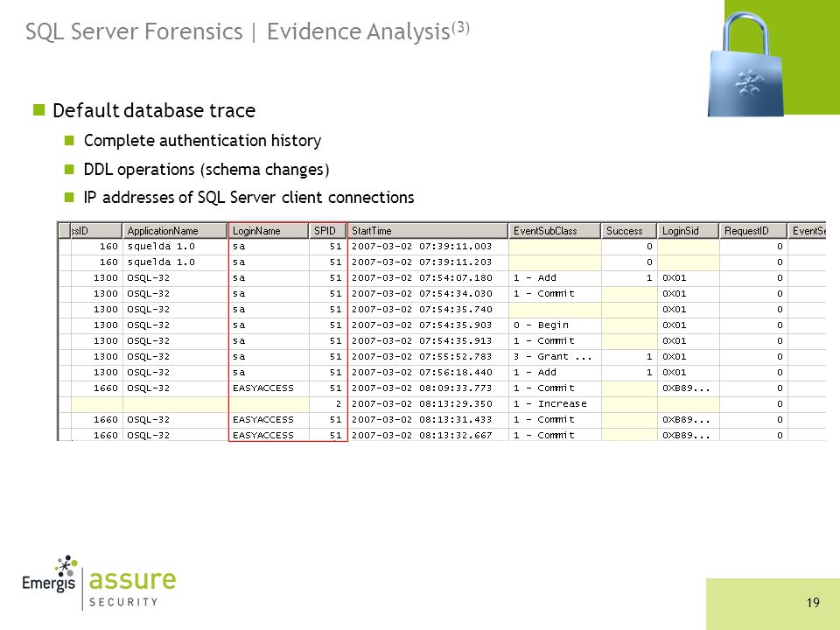
Task: Click 'squelda 1.0' in the 07:39:11.003 row
Action: [x=175, y=247]
